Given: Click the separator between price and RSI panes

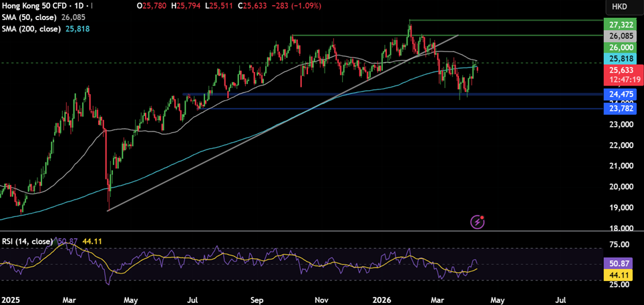Looking at the screenshot, I should 301,231.
